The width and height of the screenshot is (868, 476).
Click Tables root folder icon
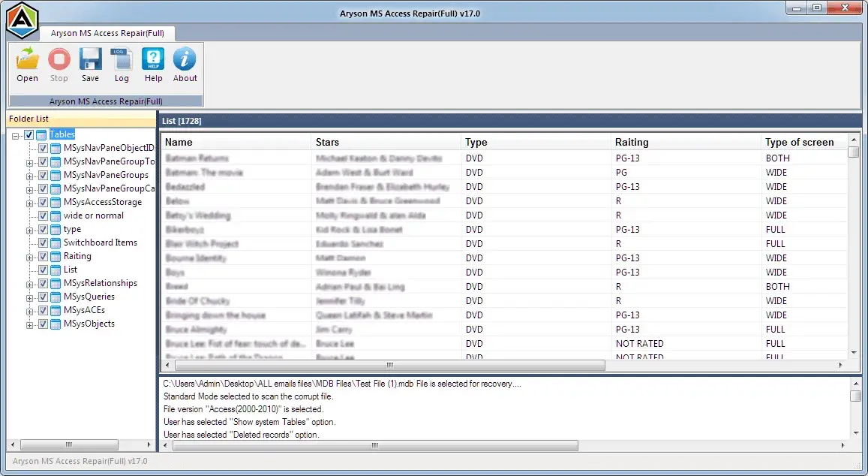pyautogui.click(x=41, y=135)
